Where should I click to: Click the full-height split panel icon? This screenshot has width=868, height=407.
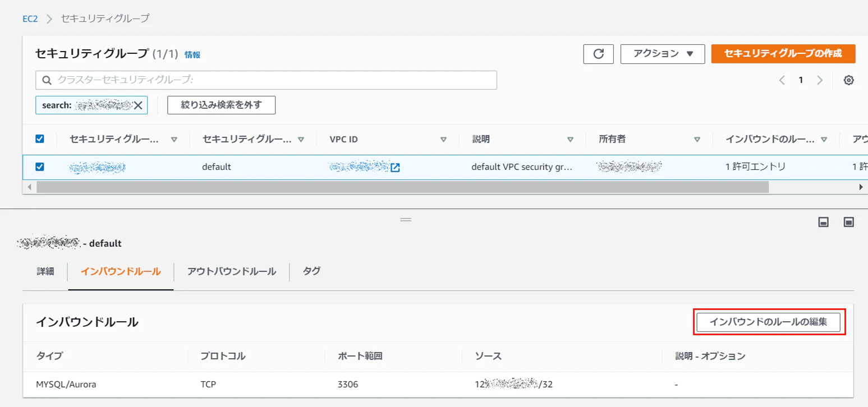[x=849, y=223]
